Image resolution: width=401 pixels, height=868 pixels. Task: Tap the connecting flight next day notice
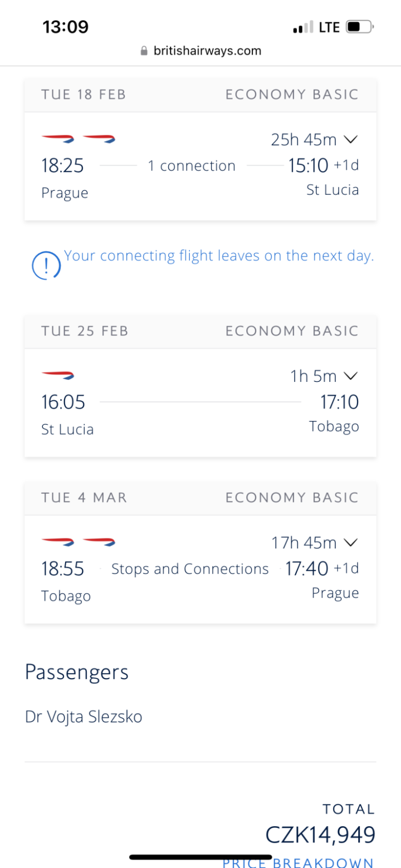click(x=218, y=256)
